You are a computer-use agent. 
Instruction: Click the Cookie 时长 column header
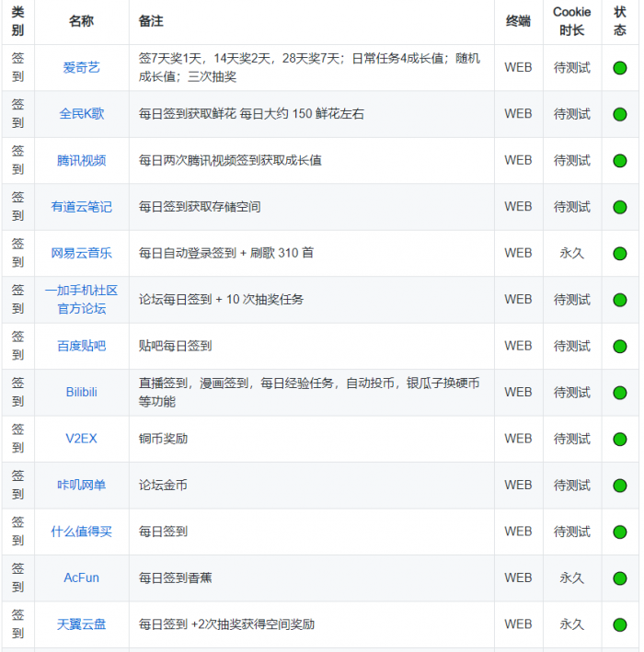(x=572, y=21)
